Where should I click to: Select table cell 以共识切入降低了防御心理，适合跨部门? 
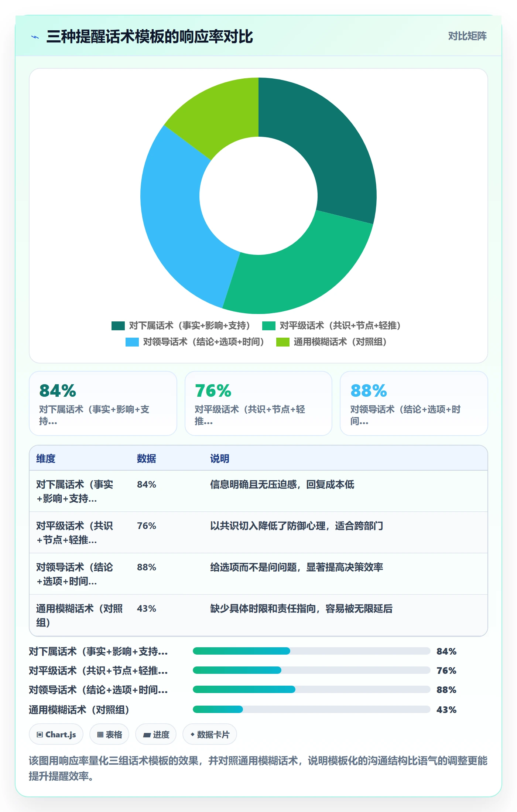click(x=297, y=526)
